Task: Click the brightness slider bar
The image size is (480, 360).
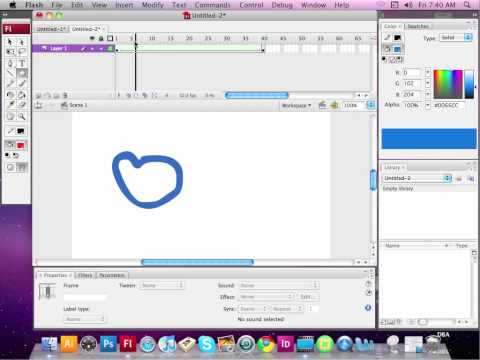Action: pyautogui.click(x=469, y=84)
